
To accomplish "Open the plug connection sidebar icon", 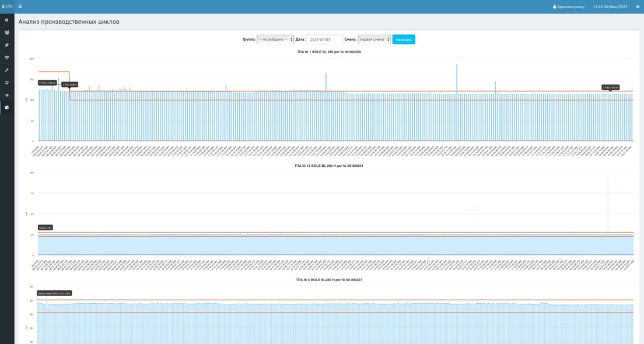I will click(6, 45).
